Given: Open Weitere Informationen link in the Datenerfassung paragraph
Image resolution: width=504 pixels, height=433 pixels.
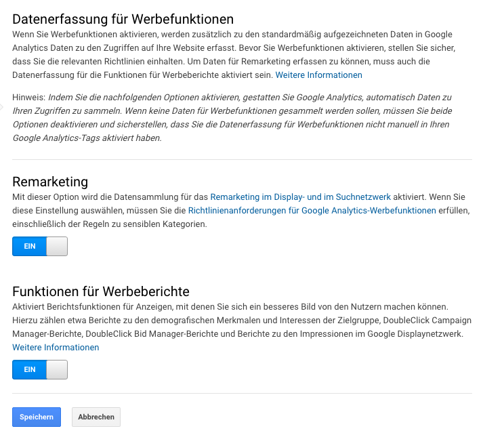Looking at the screenshot, I should click(318, 75).
